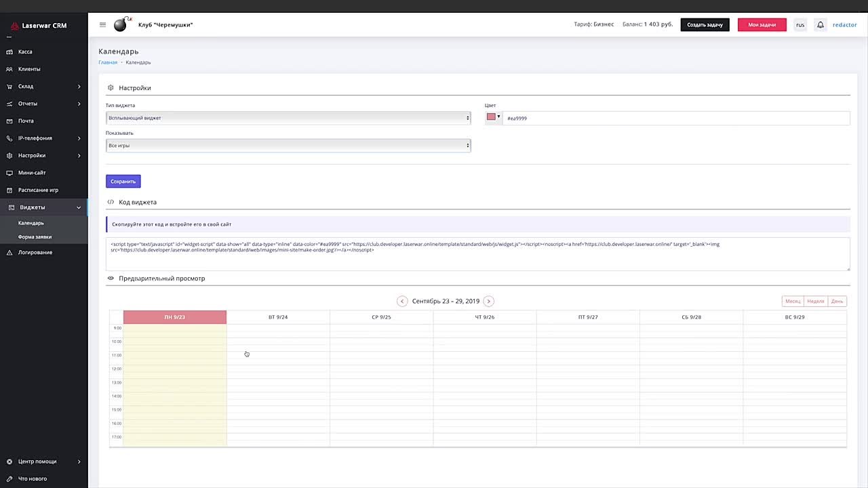Open the Тип виджета dropdown
This screenshot has height=488, width=868.
(288, 118)
